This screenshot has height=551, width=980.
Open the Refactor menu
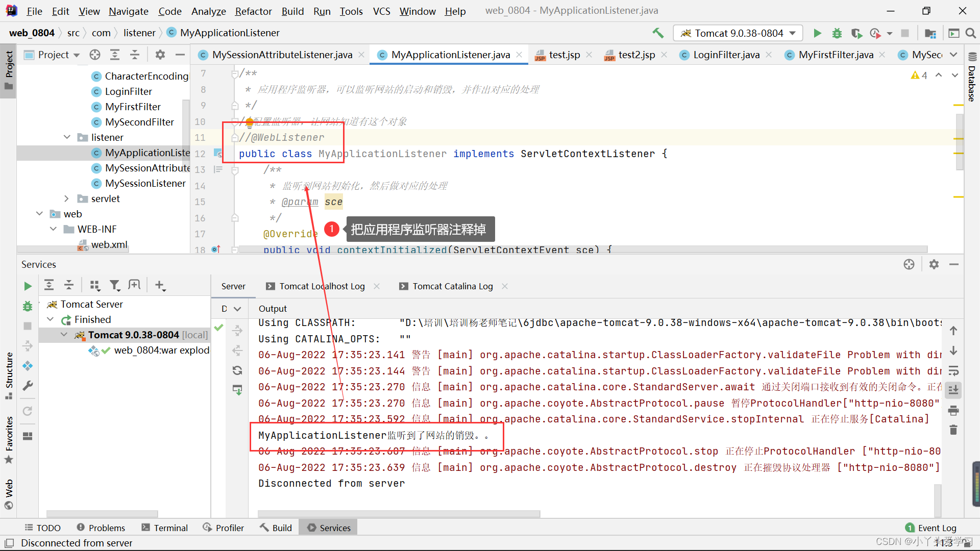click(253, 11)
